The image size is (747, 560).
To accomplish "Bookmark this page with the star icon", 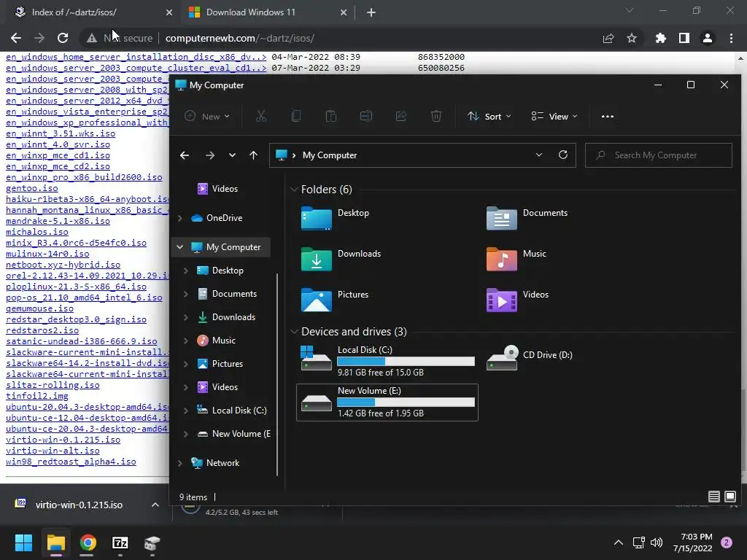I will click(x=632, y=38).
